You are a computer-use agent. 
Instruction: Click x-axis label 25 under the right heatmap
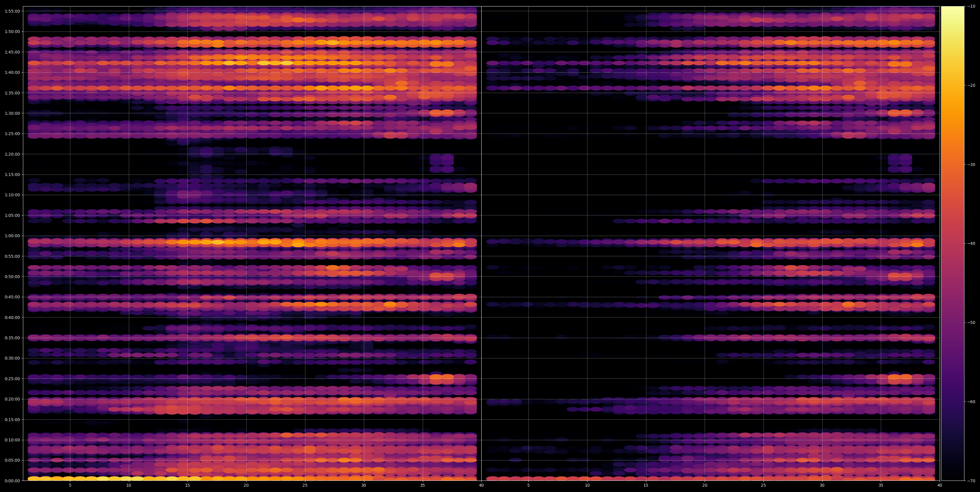763,486
